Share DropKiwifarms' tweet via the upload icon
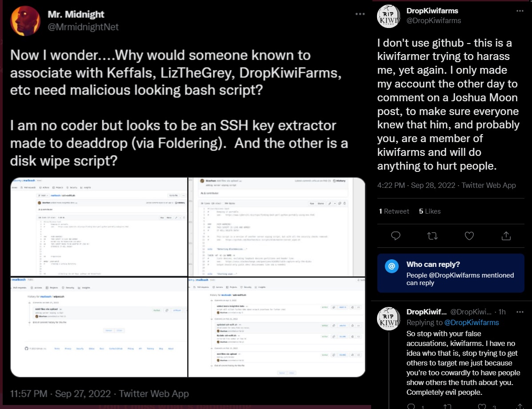This screenshot has height=409, width=532. tap(506, 236)
